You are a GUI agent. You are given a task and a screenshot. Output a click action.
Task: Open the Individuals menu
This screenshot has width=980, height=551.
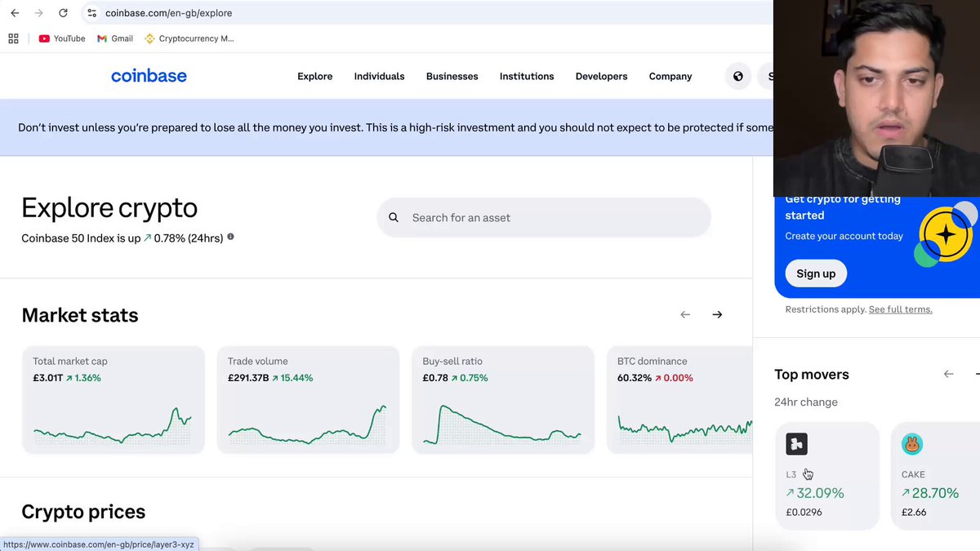pyautogui.click(x=379, y=76)
